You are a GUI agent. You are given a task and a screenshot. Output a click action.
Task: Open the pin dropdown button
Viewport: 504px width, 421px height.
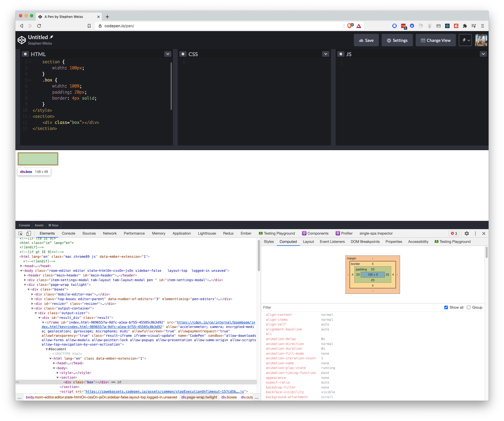click(x=465, y=40)
